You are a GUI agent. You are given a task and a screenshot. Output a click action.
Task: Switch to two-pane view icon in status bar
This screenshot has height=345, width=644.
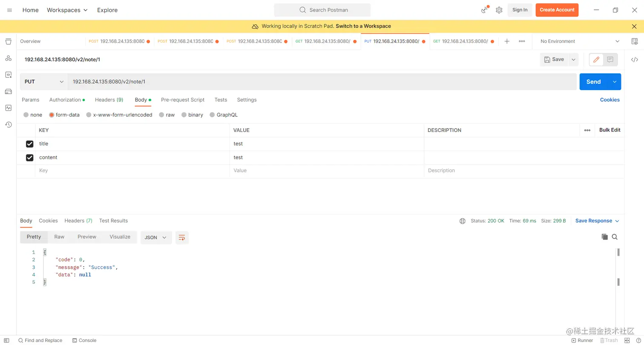tap(627, 340)
